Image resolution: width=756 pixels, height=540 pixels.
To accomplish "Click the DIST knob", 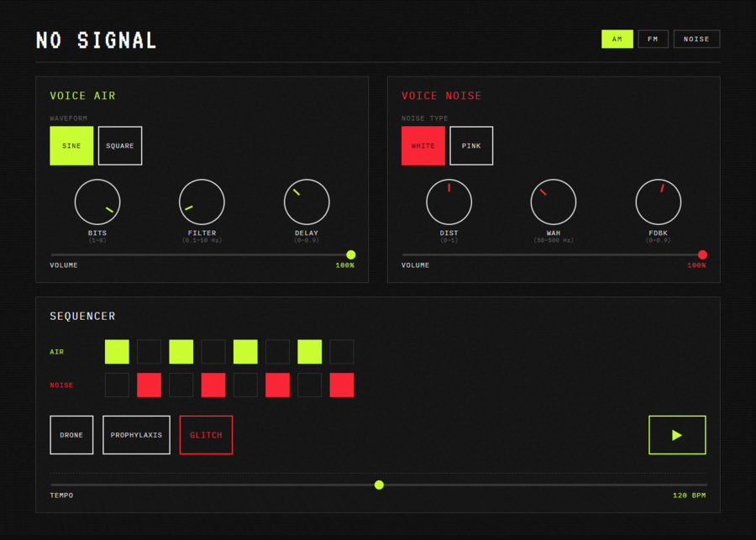I will 449,202.
